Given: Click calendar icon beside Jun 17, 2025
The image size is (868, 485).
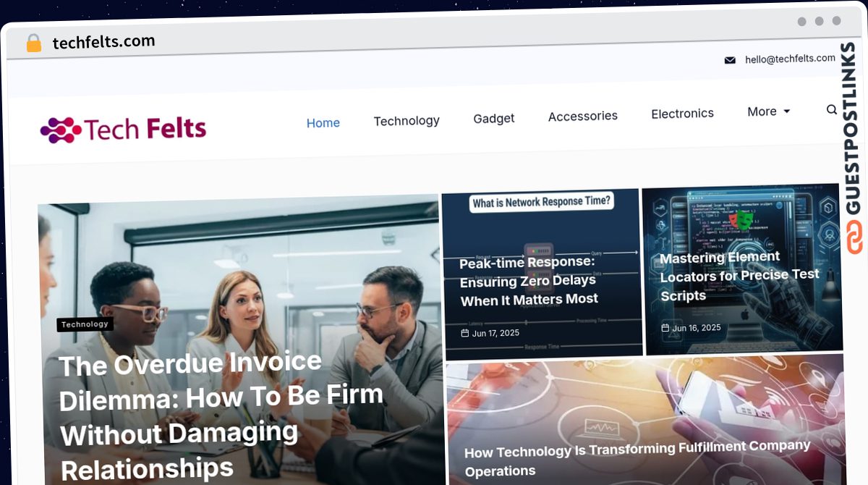Looking at the screenshot, I should tap(465, 333).
